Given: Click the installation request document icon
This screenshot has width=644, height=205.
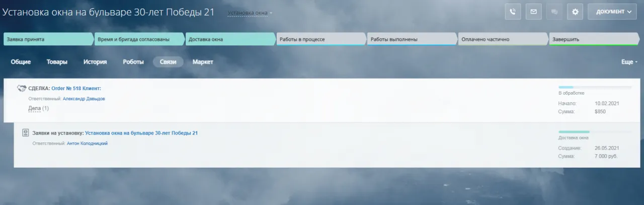Looking at the screenshot, I should pos(26,133).
